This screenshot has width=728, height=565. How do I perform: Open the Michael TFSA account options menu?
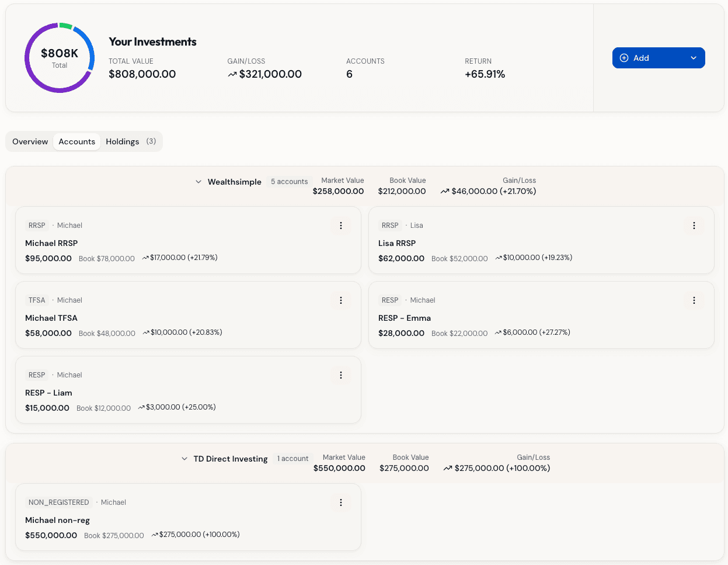click(340, 300)
